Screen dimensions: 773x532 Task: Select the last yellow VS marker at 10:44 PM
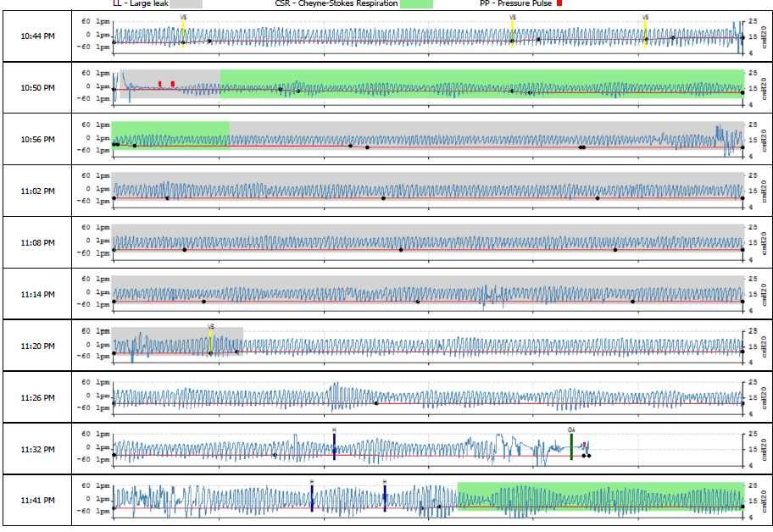tap(645, 34)
